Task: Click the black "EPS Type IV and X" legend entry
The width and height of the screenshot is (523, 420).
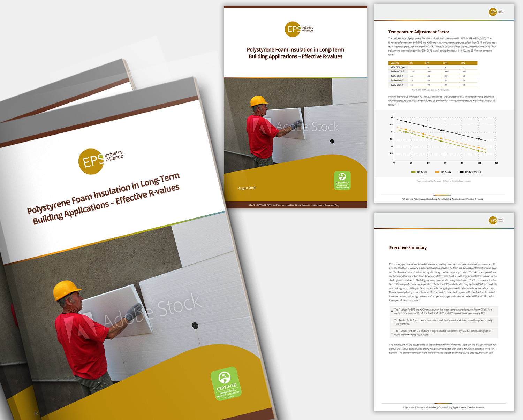Action: pos(470,172)
